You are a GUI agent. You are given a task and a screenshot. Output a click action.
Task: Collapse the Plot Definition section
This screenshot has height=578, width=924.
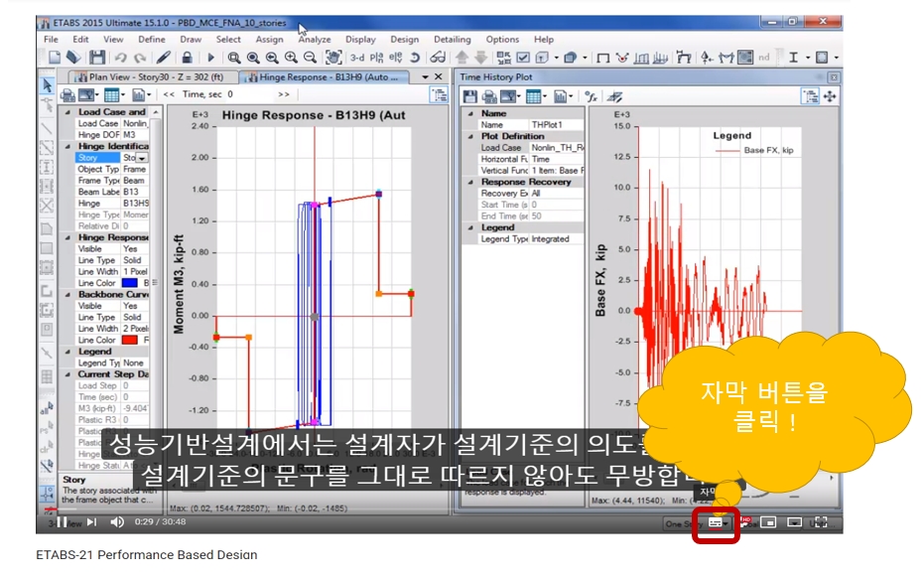click(470, 136)
